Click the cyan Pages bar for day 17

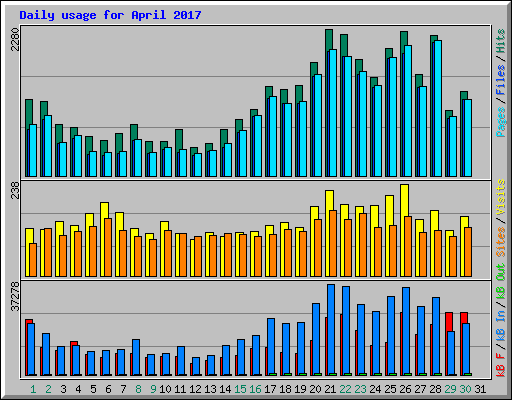pos(273,137)
